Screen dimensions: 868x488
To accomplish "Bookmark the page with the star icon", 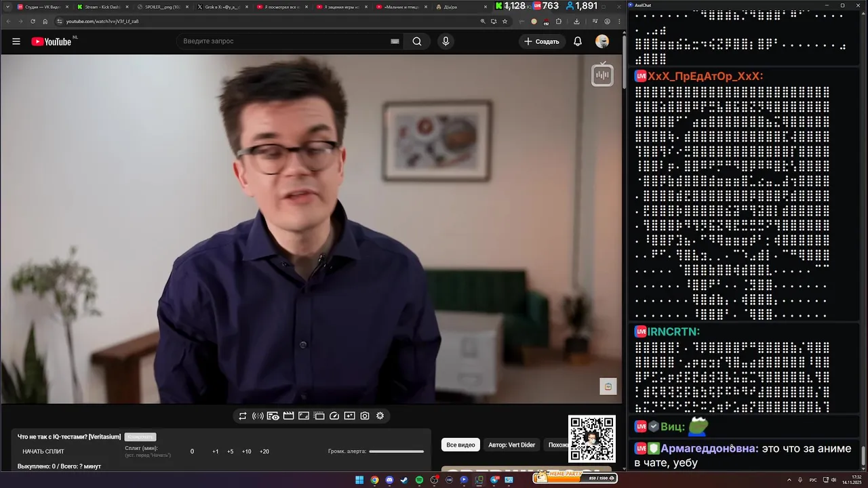I will pyautogui.click(x=505, y=21).
